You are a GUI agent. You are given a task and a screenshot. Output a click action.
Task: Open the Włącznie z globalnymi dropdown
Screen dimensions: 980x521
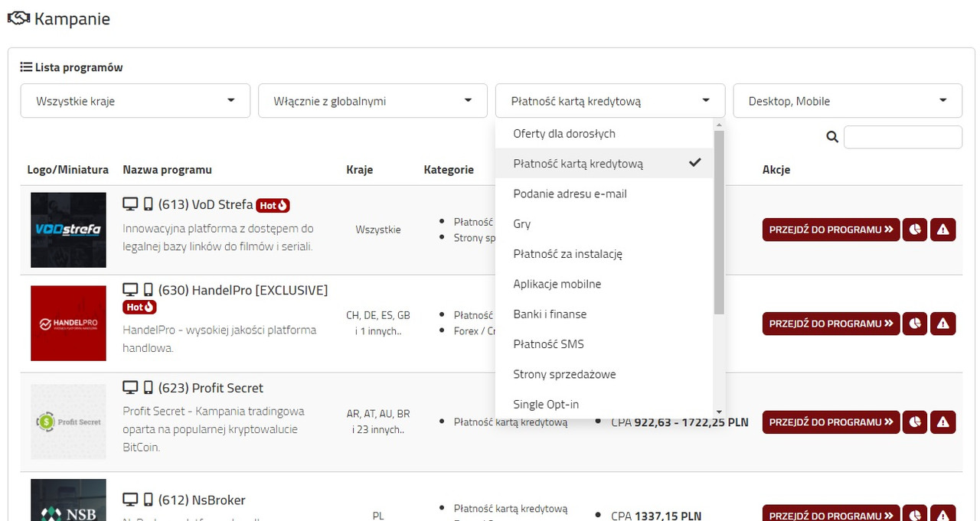tap(373, 101)
